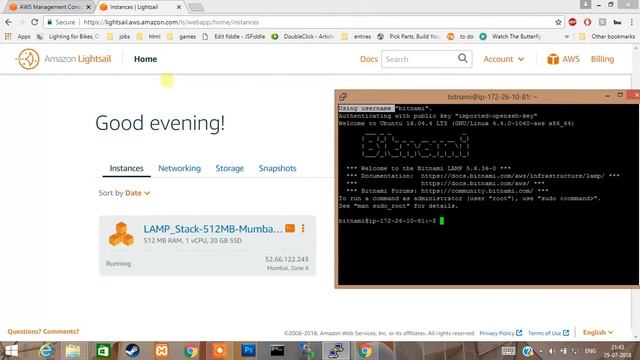Screen dimensions: 640x360
Task: Click the taskbar volume icon
Action: pyautogui.click(x=551, y=351)
